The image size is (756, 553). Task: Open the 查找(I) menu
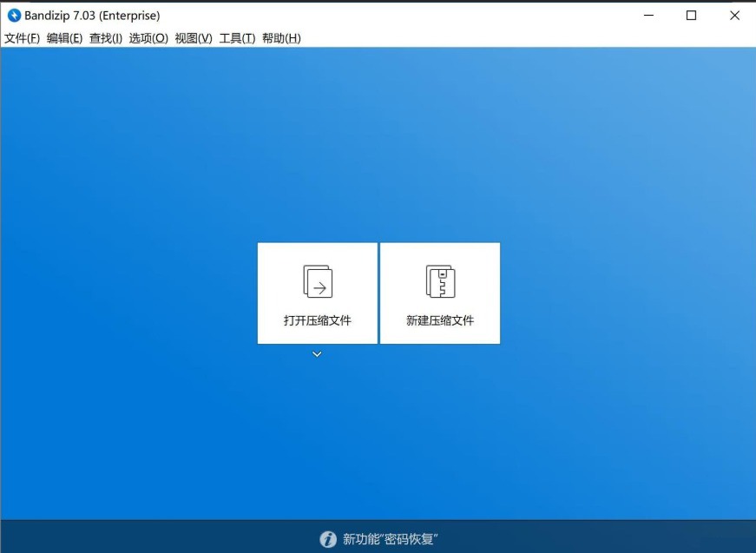(106, 38)
